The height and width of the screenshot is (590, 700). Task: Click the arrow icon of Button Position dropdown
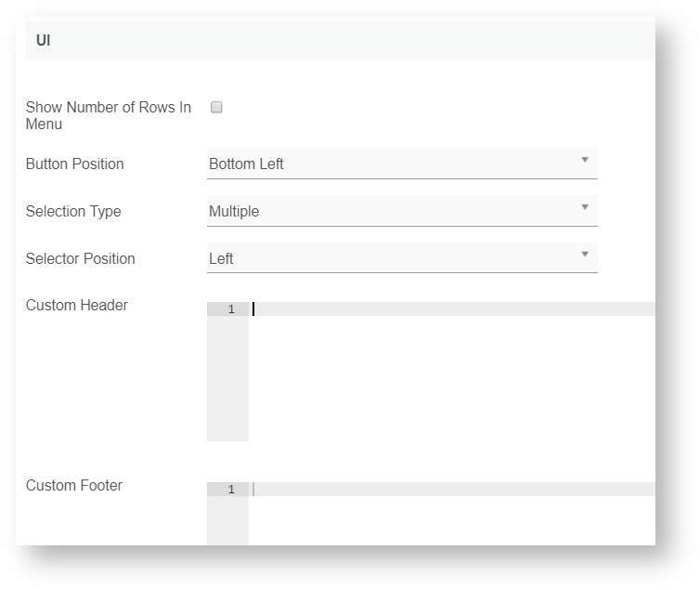(x=585, y=160)
